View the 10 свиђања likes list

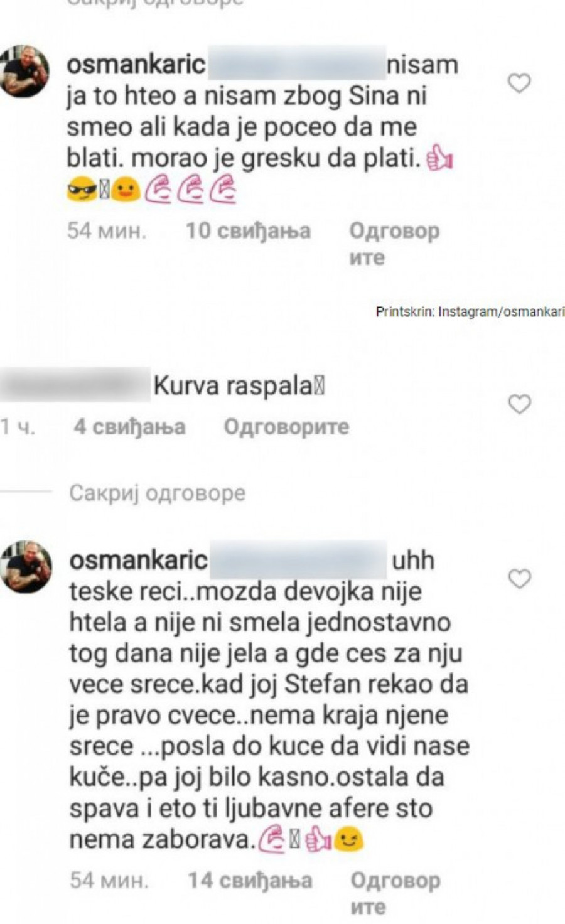tap(248, 231)
